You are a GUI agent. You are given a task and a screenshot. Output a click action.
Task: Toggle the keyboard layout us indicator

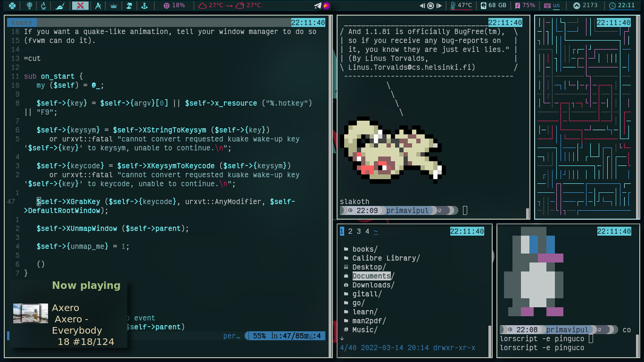point(552,6)
